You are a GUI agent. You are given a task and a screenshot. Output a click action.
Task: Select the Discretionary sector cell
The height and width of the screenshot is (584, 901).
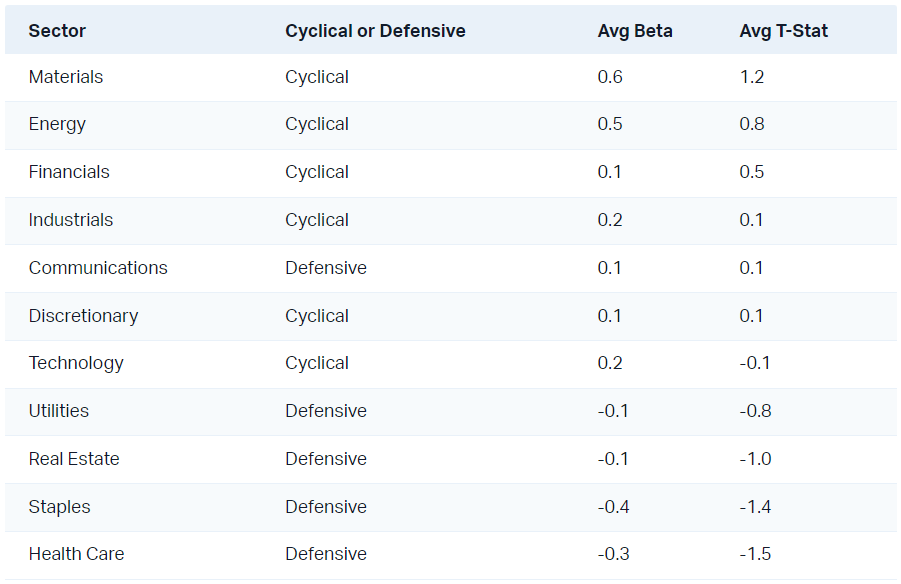(x=83, y=316)
